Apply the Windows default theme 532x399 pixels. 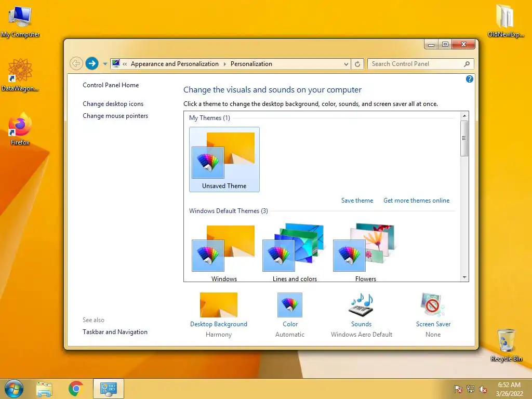click(224, 253)
